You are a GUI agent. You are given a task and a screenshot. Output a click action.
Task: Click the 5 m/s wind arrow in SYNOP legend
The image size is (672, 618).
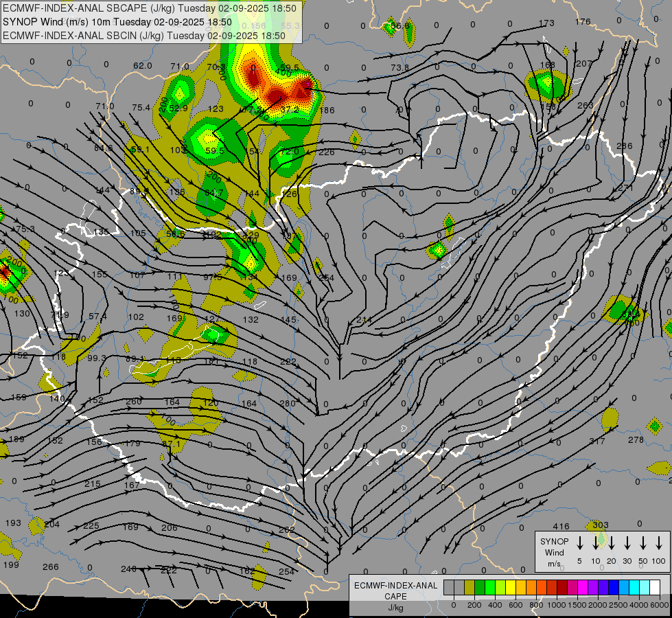click(x=579, y=543)
